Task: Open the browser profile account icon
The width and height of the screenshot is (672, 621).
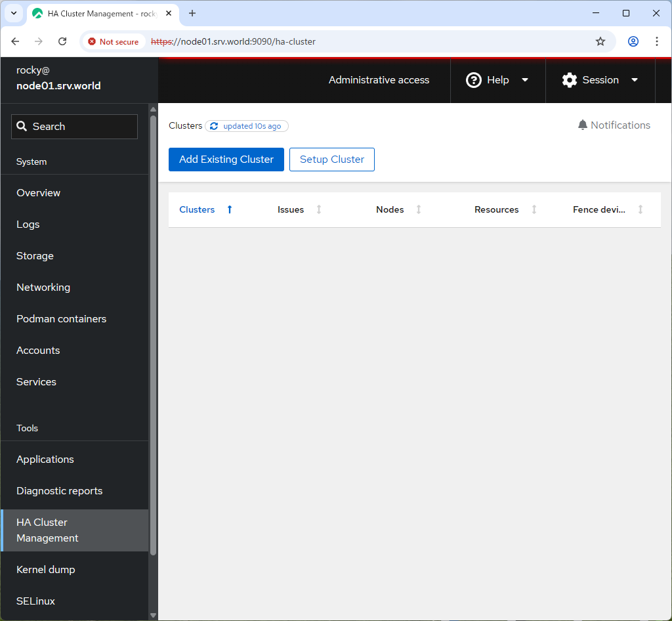Action: click(633, 41)
